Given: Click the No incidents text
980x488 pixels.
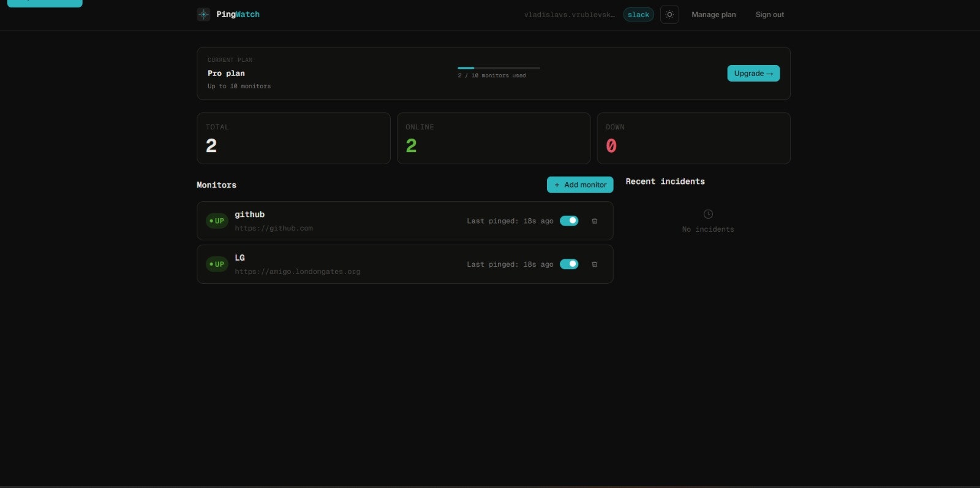Looking at the screenshot, I should (708, 229).
